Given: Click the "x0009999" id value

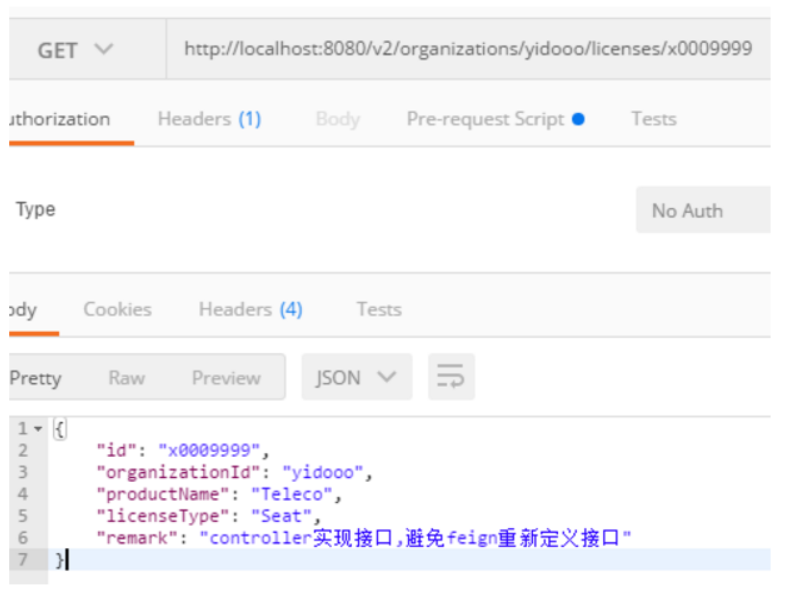Looking at the screenshot, I should click(209, 451).
